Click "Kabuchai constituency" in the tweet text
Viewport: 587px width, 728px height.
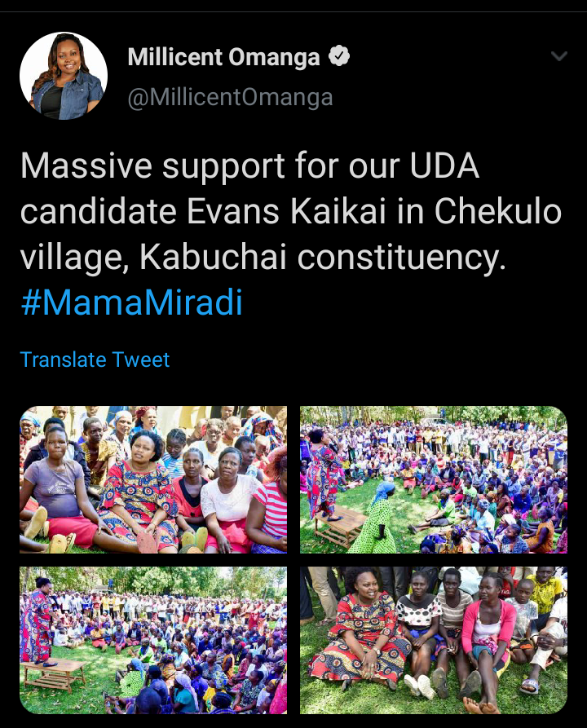pos(322,257)
